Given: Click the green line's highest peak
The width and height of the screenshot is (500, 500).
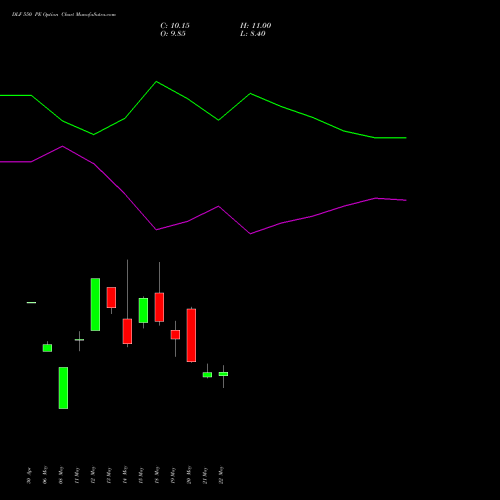Looking at the screenshot, I should [x=157, y=82].
